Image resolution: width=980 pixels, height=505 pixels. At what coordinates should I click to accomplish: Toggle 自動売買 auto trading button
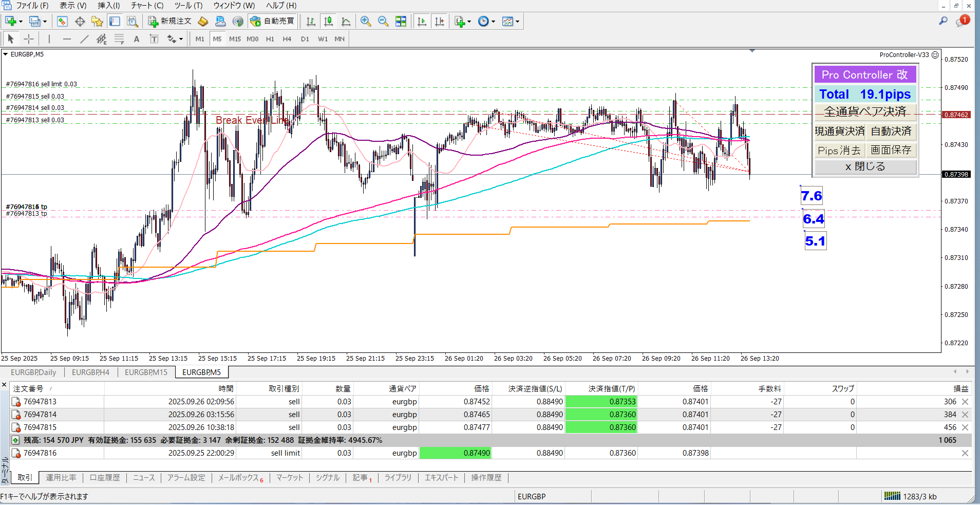pyautogui.click(x=273, y=21)
